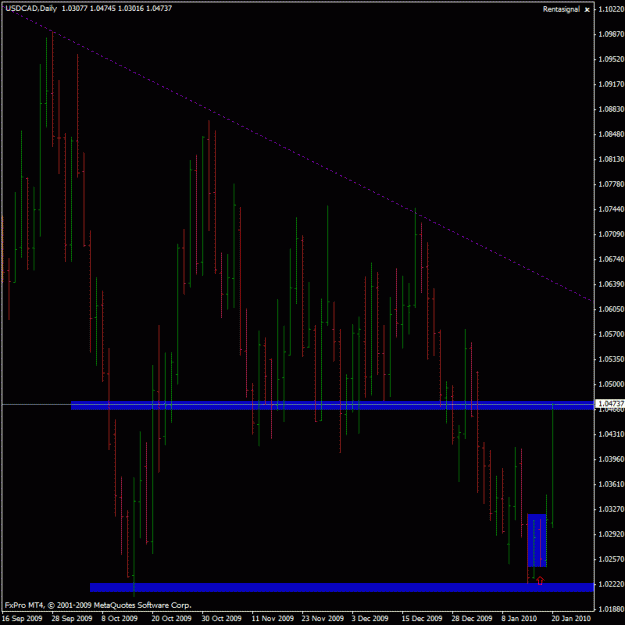This screenshot has width=625, height=625.
Task: Click the 1.03610 price scale label
Action: [x=611, y=484]
